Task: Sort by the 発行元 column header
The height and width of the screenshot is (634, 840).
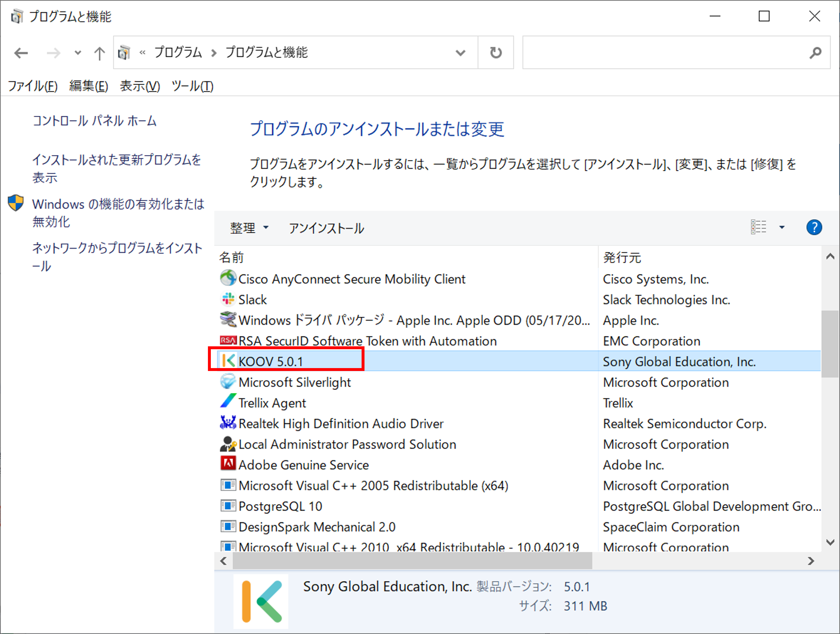Action: tap(709, 257)
